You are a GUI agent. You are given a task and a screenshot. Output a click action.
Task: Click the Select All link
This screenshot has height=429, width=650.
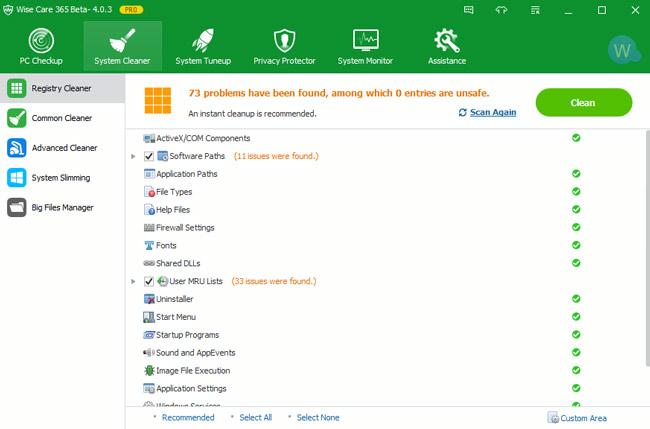tap(255, 418)
